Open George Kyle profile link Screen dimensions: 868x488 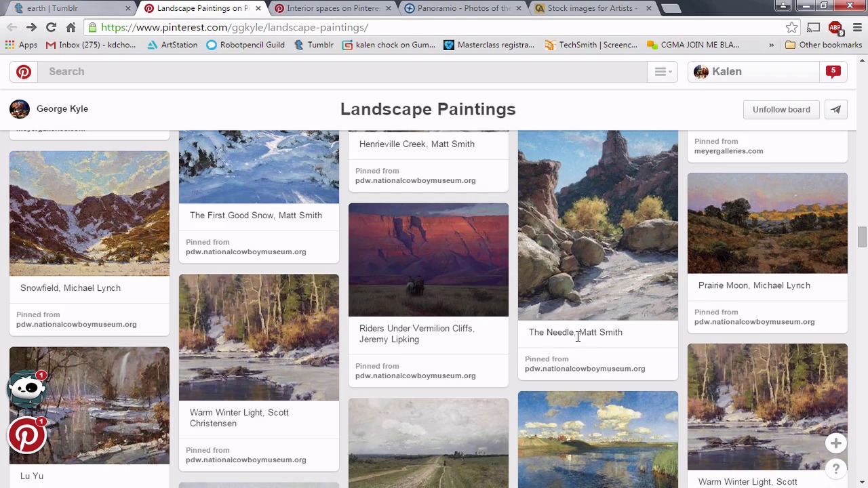point(62,109)
